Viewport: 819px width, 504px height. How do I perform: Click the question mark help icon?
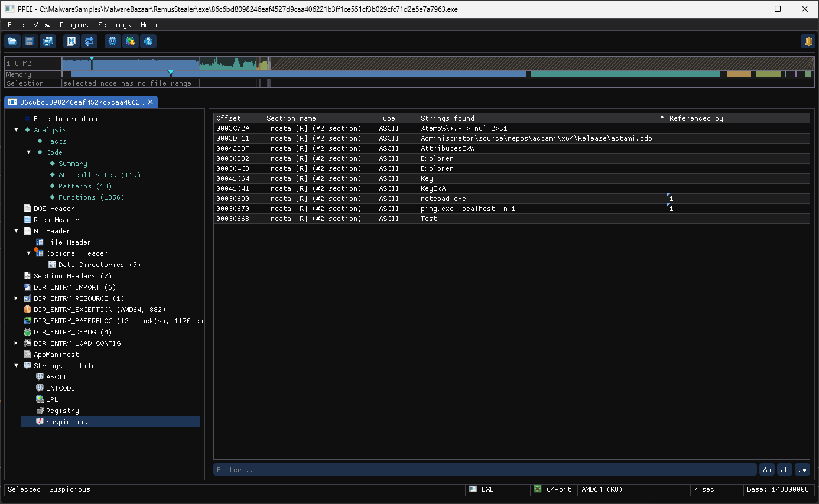tap(148, 41)
